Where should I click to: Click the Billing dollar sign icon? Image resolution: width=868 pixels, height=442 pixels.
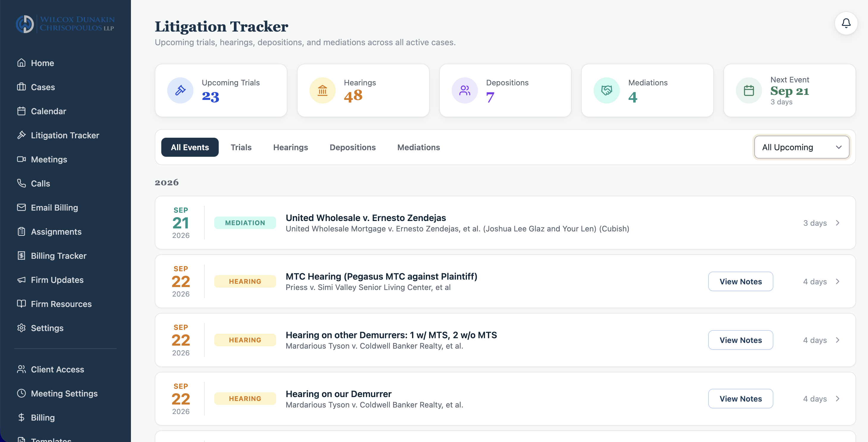(x=21, y=417)
